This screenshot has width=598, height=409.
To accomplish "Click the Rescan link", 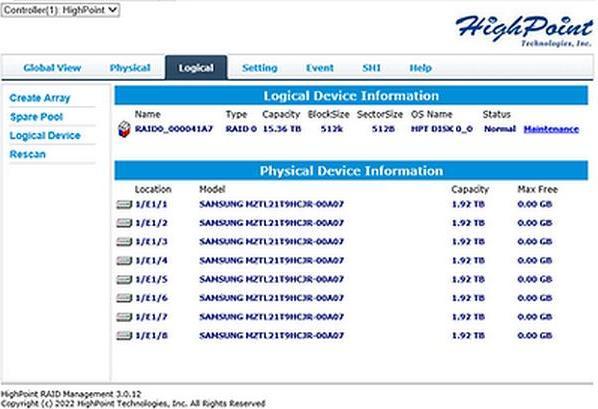I will coord(27,154).
